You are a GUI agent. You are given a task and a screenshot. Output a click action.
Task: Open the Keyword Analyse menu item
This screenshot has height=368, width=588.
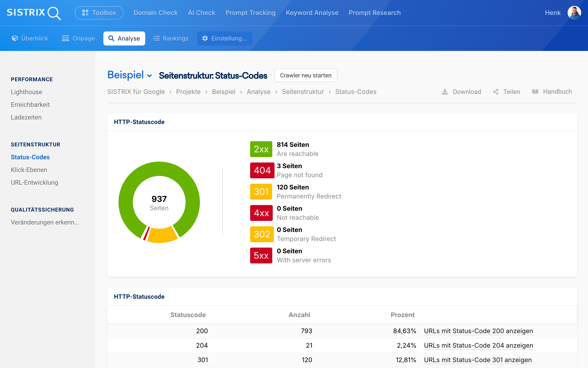tap(312, 13)
